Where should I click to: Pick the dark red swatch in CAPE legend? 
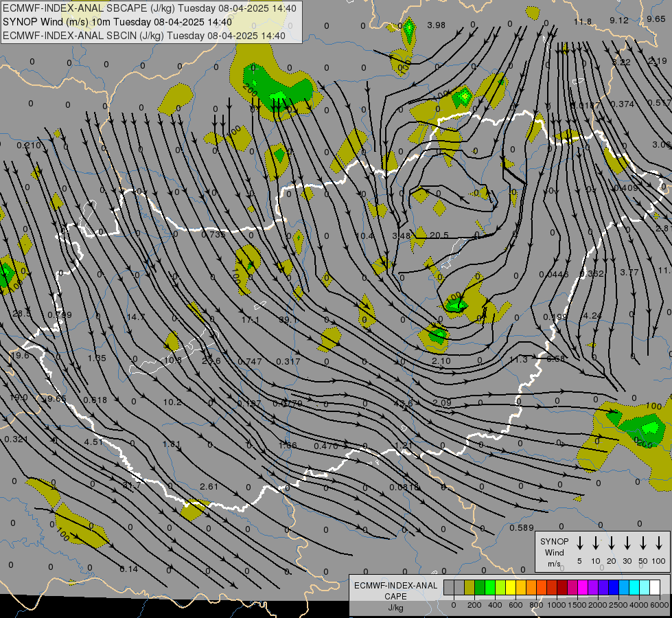(x=562, y=588)
